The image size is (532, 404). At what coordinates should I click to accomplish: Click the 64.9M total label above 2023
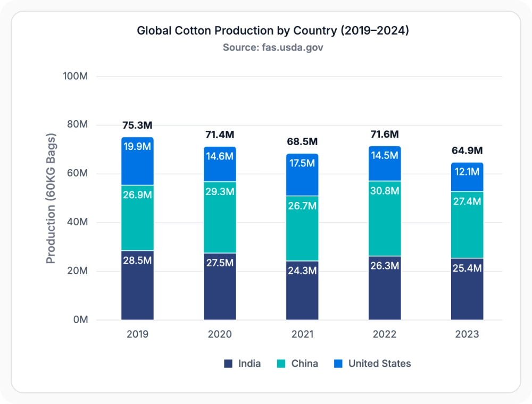click(x=467, y=150)
